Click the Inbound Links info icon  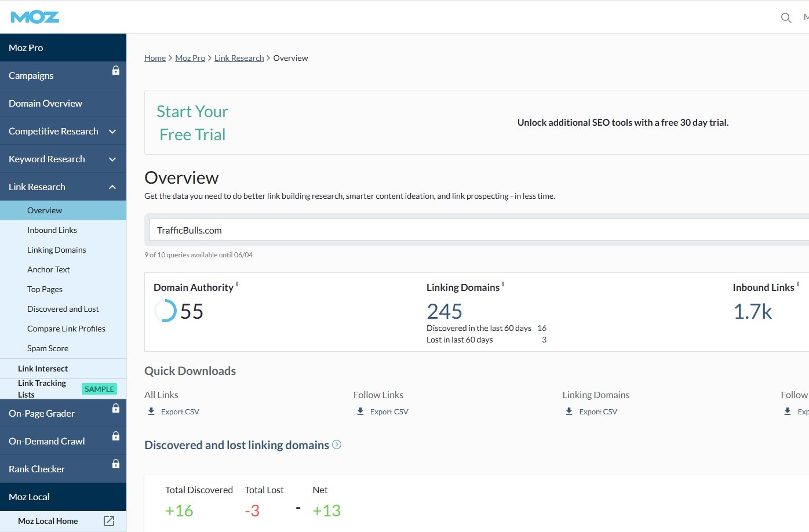(x=798, y=284)
